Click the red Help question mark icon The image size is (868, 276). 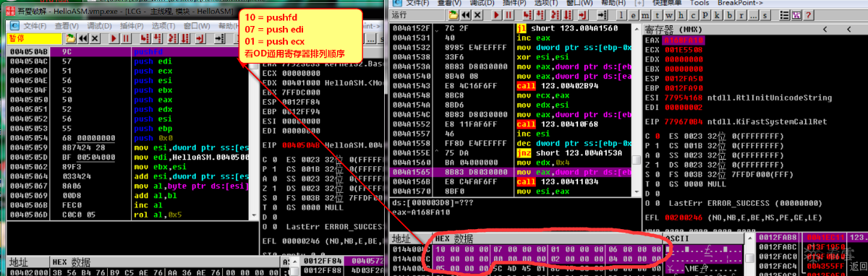tap(808, 15)
